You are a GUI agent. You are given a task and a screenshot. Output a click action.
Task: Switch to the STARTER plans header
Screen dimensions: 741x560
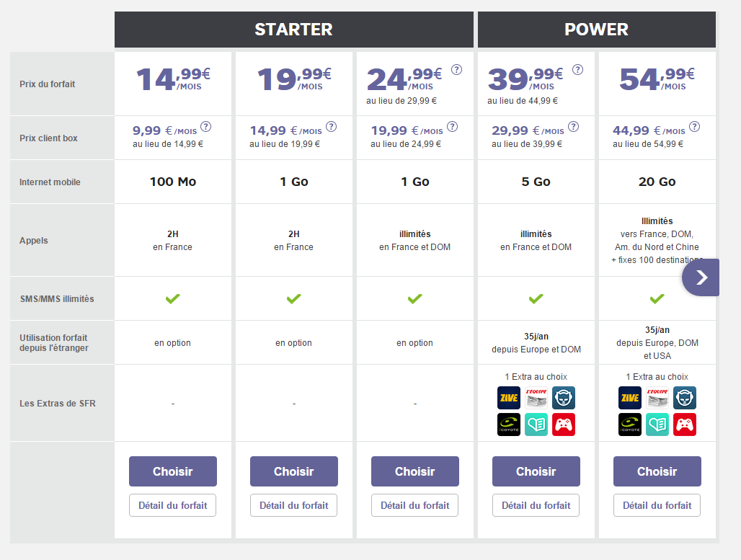pyautogui.click(x=293, y=30)
